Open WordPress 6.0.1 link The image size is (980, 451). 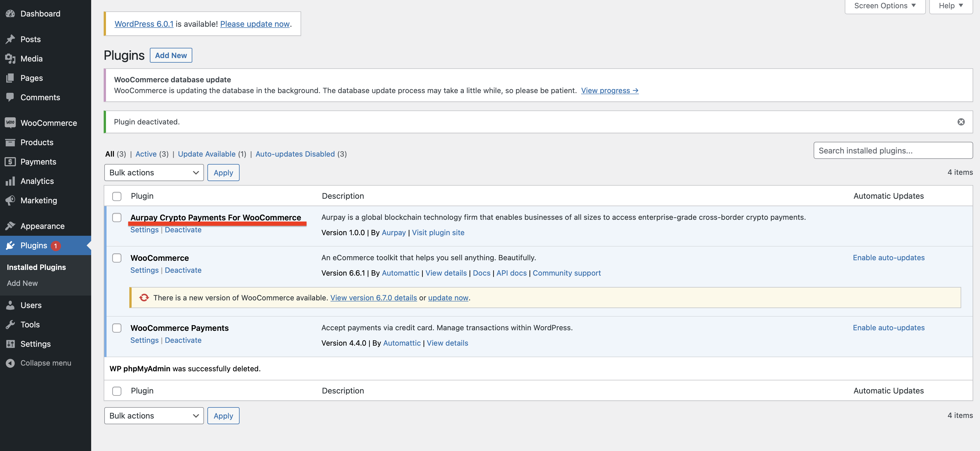(144, 24)
